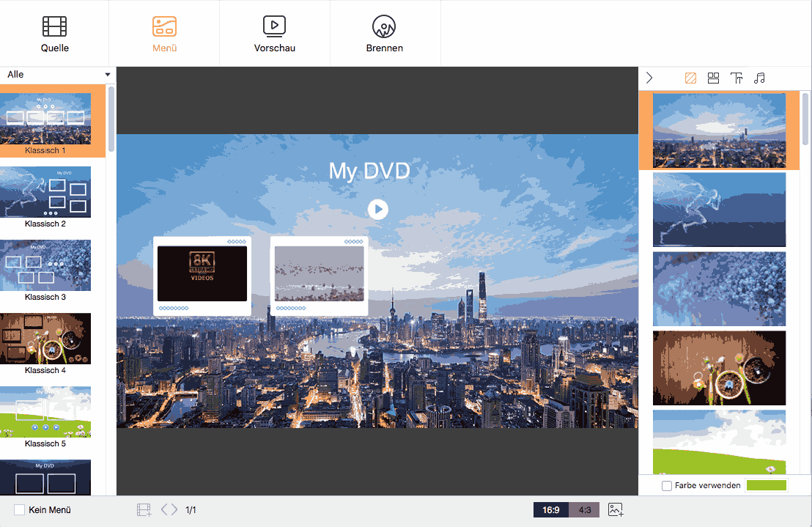Go to the Brennen tab

tap(384, 34)
